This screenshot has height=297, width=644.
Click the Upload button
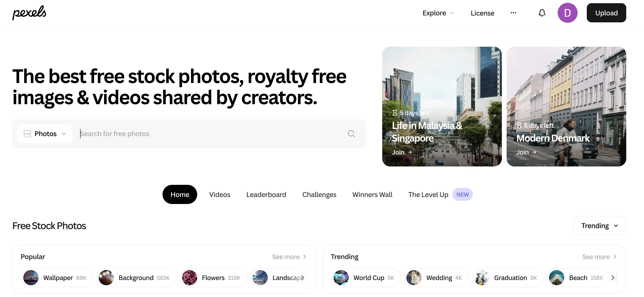[606, 13]
